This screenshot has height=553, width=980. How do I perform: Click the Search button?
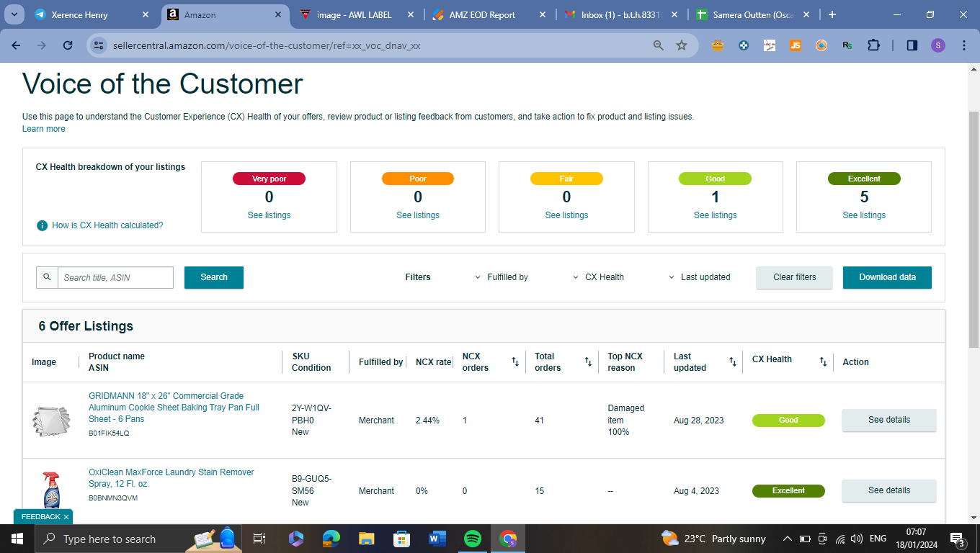point(214,277)
